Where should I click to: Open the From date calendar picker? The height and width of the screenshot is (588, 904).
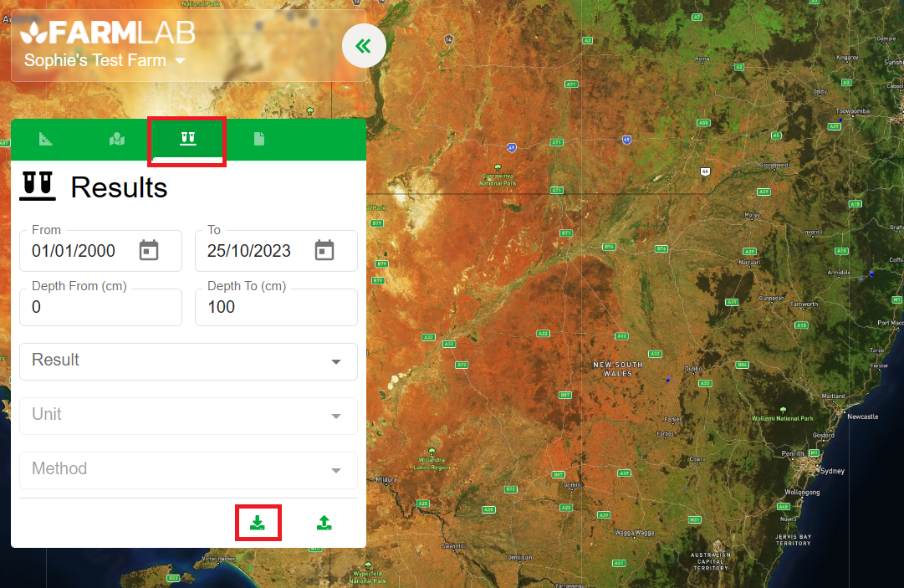click(x=149, y=250)
